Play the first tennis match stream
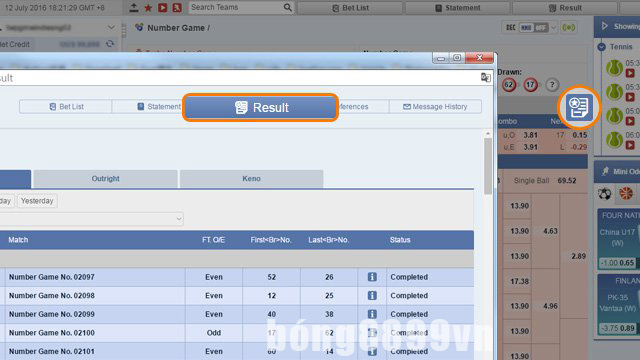The image size is (640, 360). coord(630,73)
